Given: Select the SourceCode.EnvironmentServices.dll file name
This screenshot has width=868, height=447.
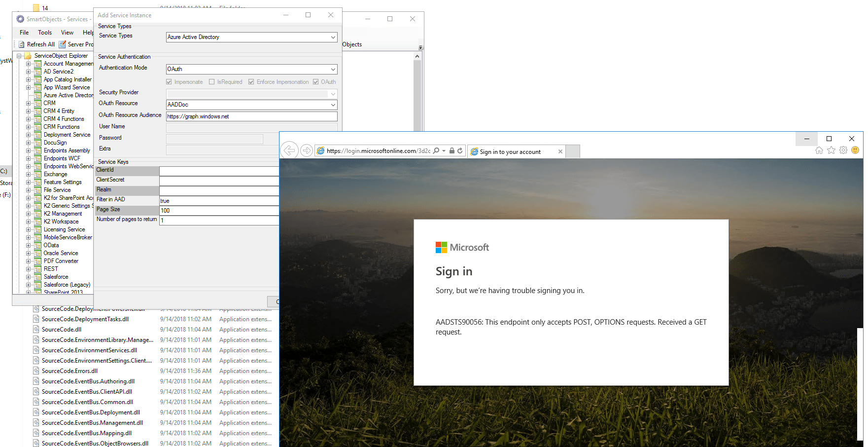Looking at the screenshot, I should click(89, 350).
